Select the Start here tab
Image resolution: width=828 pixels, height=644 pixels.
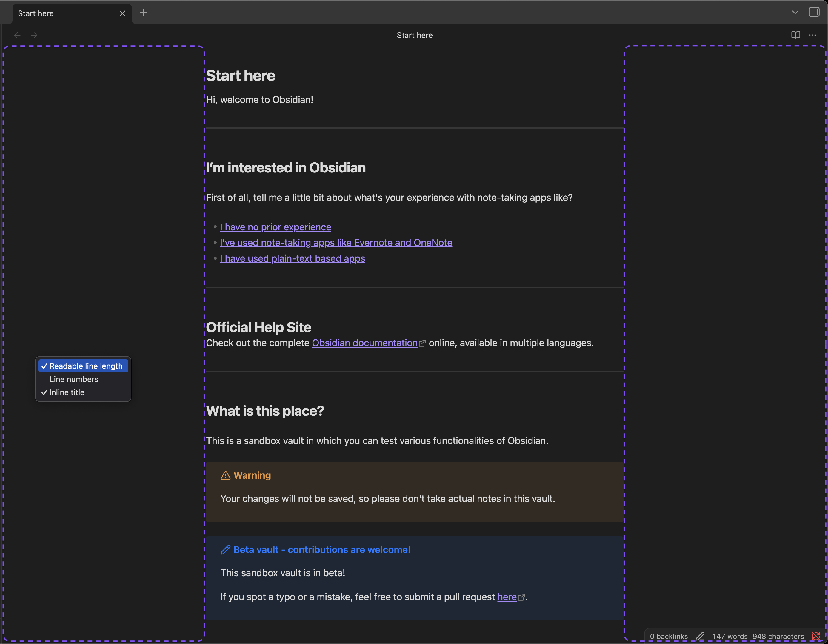click(x=57, y=14)
